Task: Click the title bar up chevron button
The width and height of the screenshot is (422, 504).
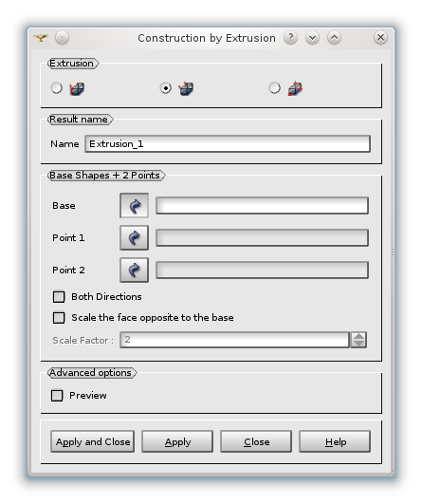Action: (334, 38)
